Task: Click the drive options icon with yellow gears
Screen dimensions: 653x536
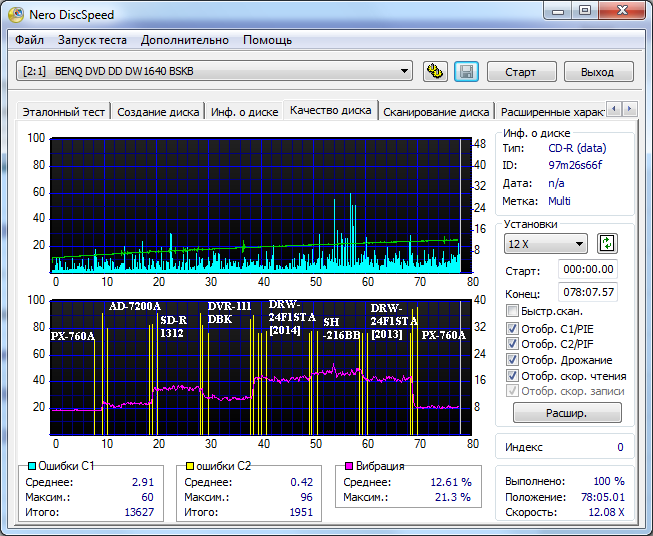Action: point(435,72)
